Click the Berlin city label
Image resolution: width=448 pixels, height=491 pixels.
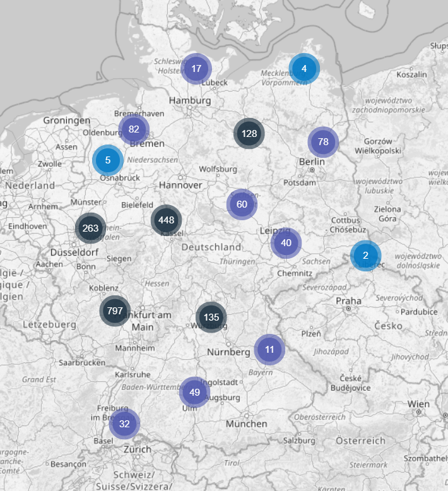312,162
